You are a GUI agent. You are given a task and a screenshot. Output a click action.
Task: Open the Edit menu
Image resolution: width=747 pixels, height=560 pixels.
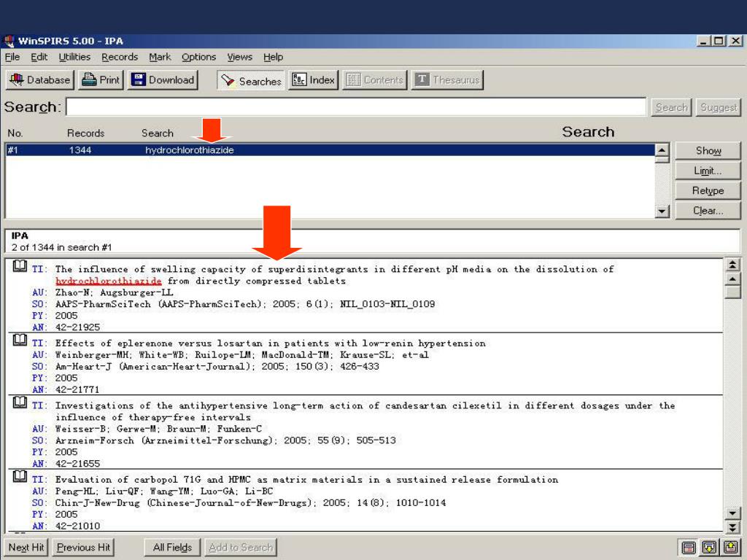(39, 57)
